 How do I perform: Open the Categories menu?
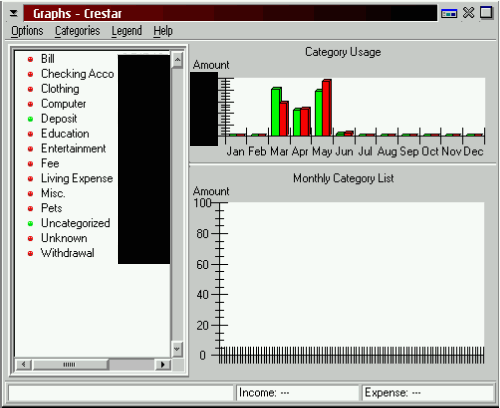[77, 31]
